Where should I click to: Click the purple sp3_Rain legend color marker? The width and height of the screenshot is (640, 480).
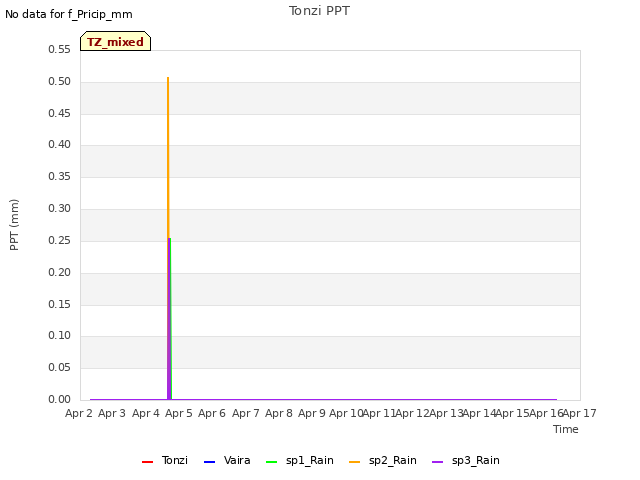[x=438, y=462]
